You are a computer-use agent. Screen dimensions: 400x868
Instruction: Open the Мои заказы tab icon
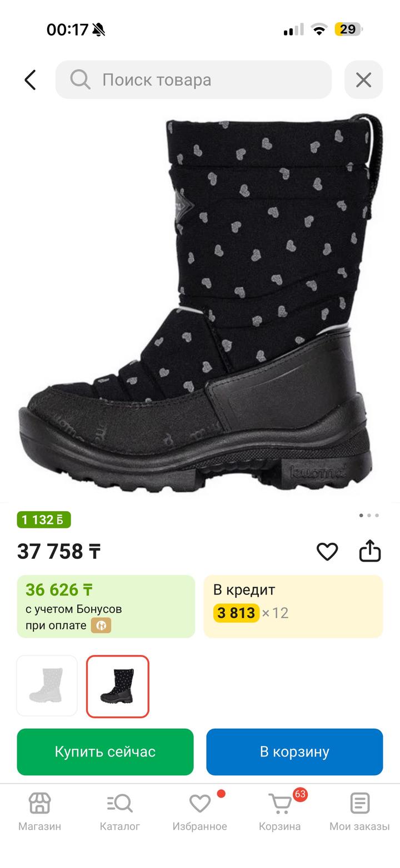[360, 803]
